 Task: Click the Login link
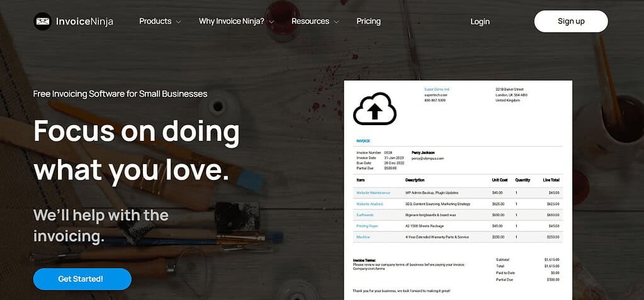[x=480, y=21]
